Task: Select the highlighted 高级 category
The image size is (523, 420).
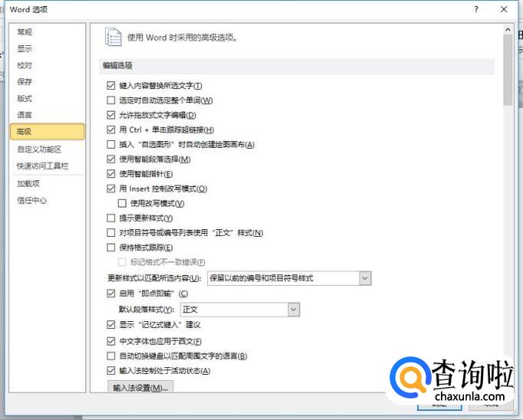Action: tap(48, 131)
